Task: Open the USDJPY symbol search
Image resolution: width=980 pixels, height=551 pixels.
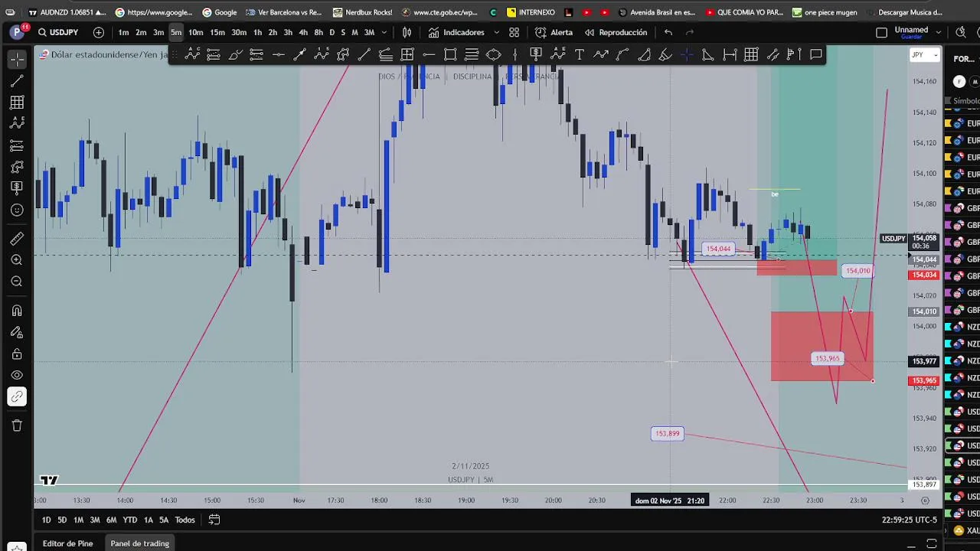Action: [x=58, y=32]
